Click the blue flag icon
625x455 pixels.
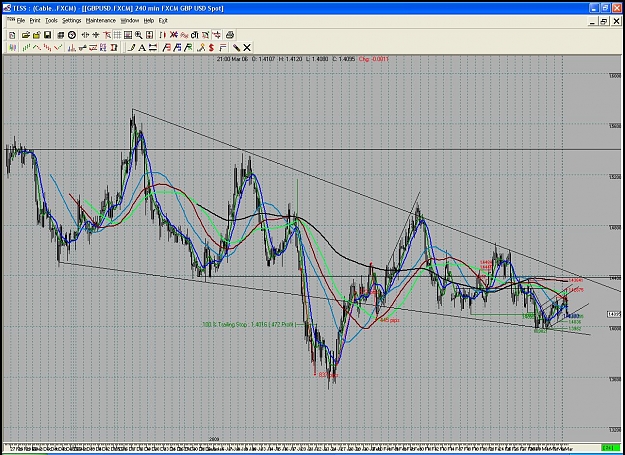pyautogui.click(x=177, y=48)
